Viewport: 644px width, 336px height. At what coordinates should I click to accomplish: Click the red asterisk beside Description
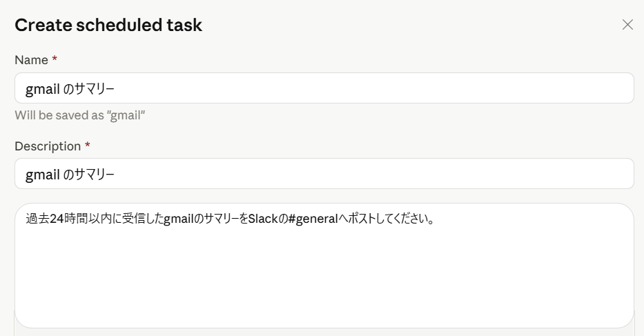click(87, 146)
